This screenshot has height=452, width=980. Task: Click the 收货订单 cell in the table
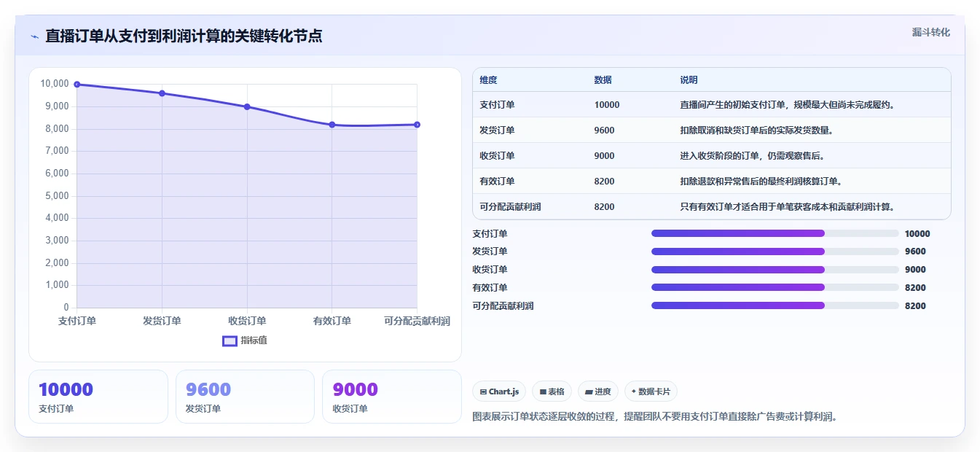point(497,156)
